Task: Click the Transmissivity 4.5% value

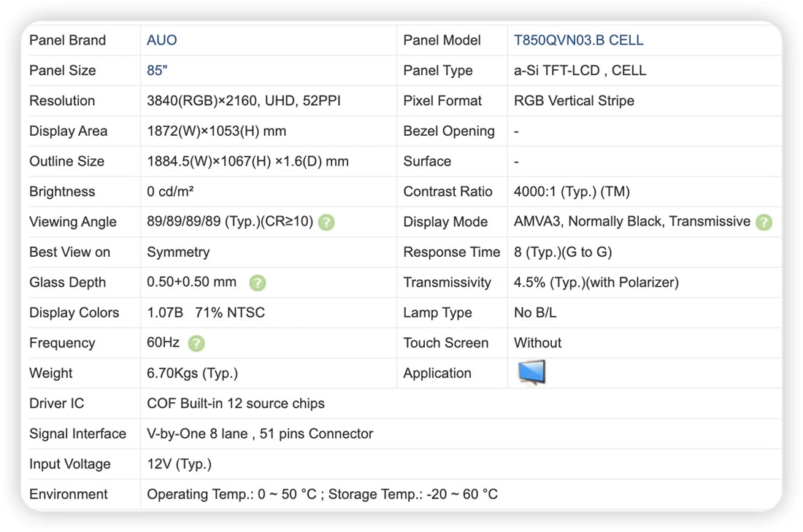Action: (596, 282)
